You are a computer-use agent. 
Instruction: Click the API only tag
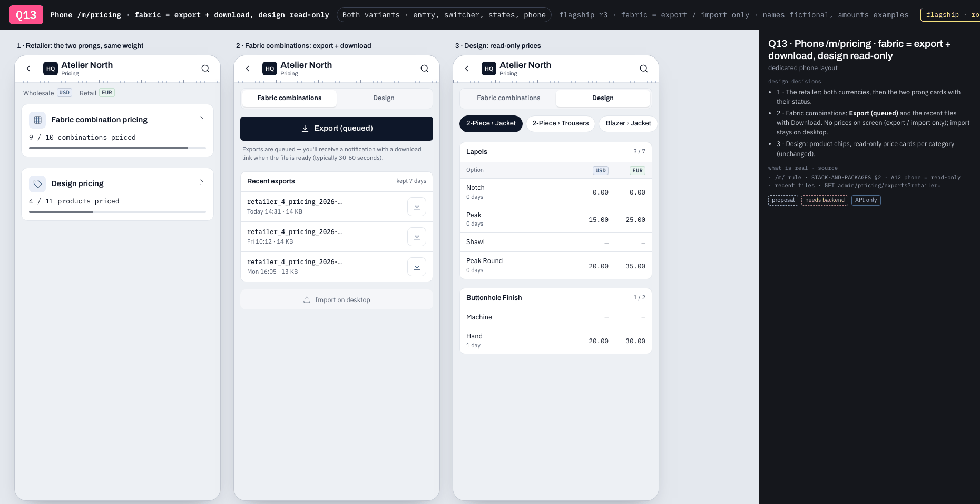point(866,200)
